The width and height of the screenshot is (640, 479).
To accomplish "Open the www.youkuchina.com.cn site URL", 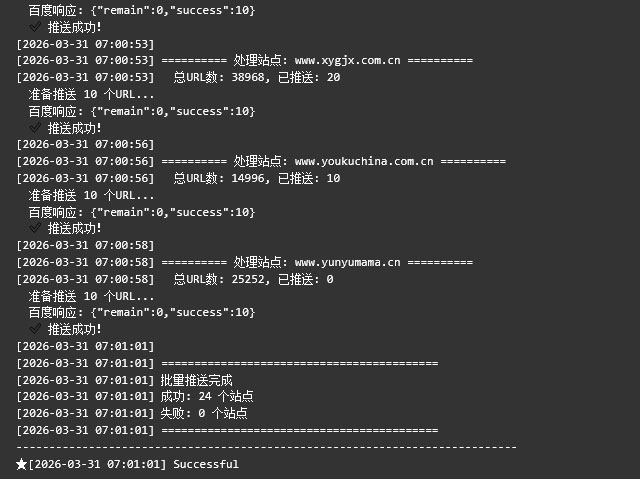I will [364, 162].
